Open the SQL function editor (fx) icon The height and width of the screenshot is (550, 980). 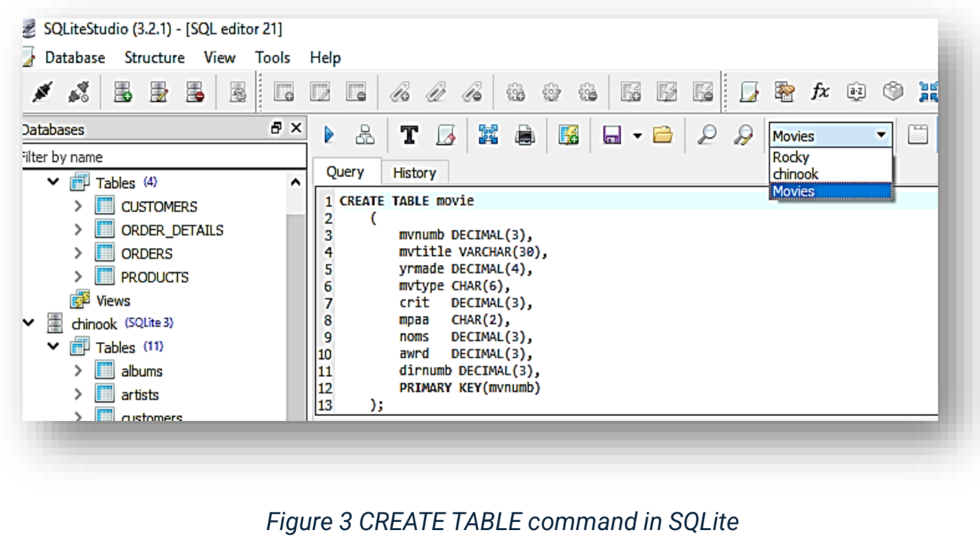click(x=820, y=92)
